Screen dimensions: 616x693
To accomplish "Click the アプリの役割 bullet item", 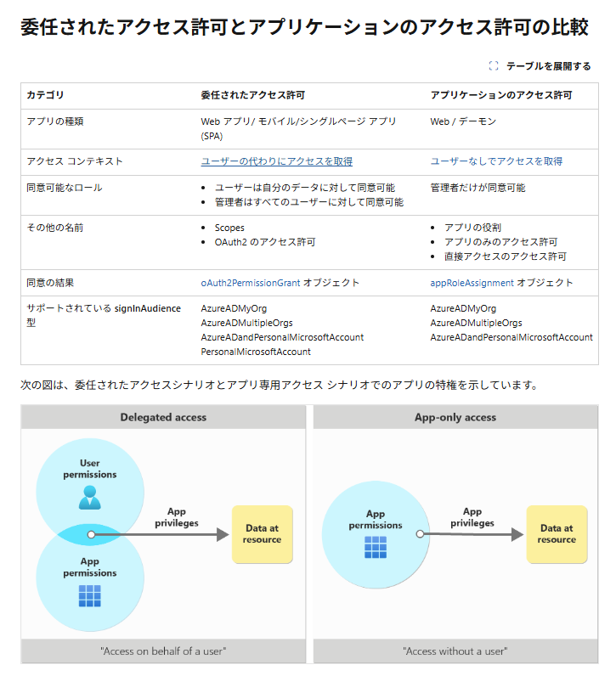I will tap(472, 228).
